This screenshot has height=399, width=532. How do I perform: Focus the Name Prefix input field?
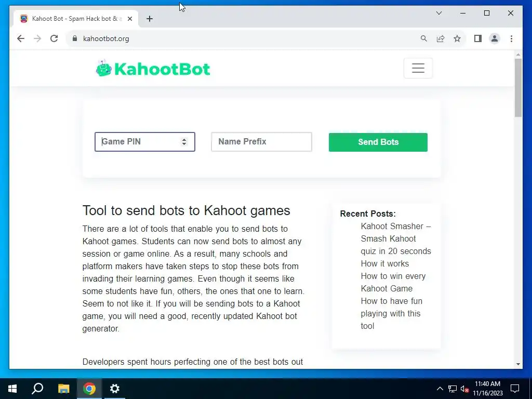point(261,142)
